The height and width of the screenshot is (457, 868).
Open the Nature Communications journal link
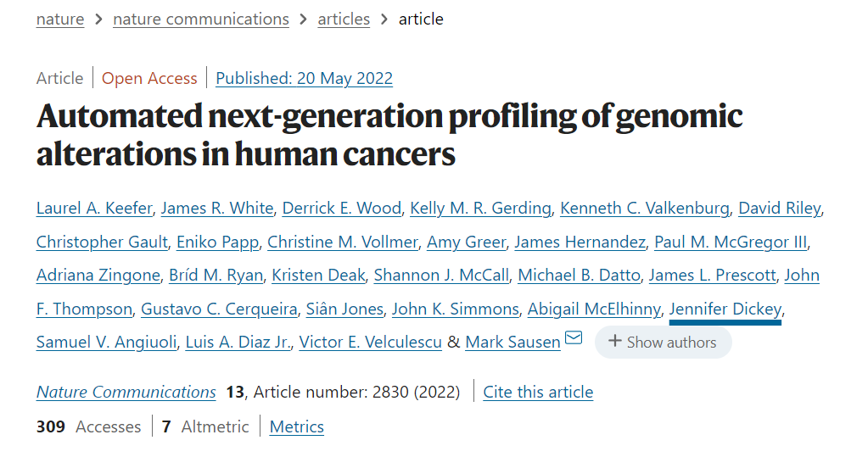click(126, 392)
